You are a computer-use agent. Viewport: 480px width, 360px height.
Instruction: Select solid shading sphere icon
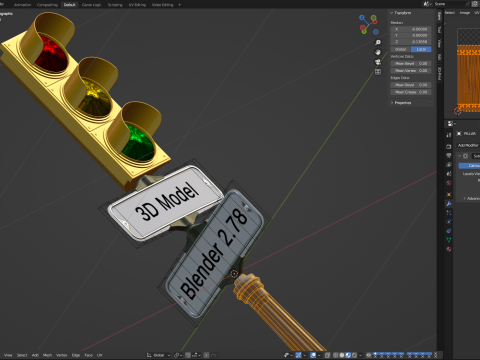(342, 355)
